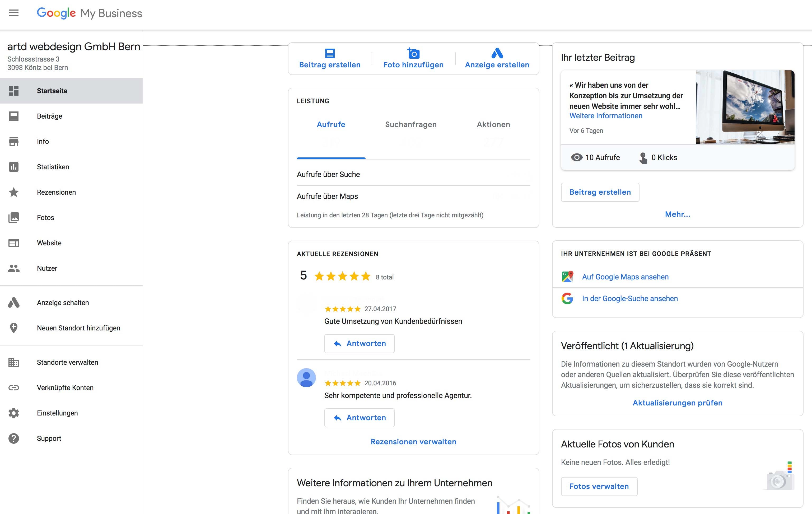Click the eye icon next to 10 Aufrufe
Viewport: 812px width, 514px height.
point(577,157)
